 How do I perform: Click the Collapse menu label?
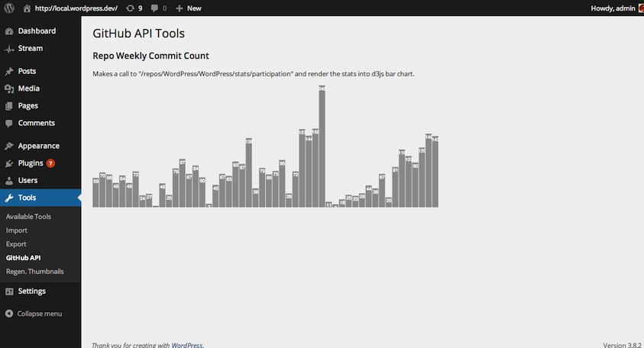tap(40, 314)
